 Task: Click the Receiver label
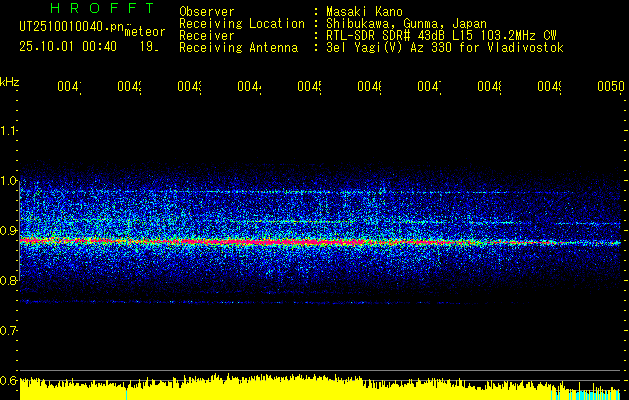click(x=207, y=36)
